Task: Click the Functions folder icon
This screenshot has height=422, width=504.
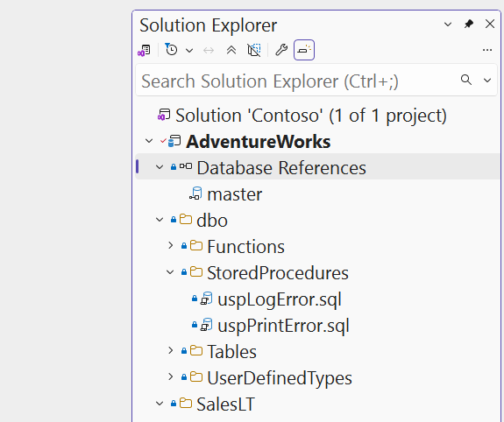Action: (x=196, y=246)
